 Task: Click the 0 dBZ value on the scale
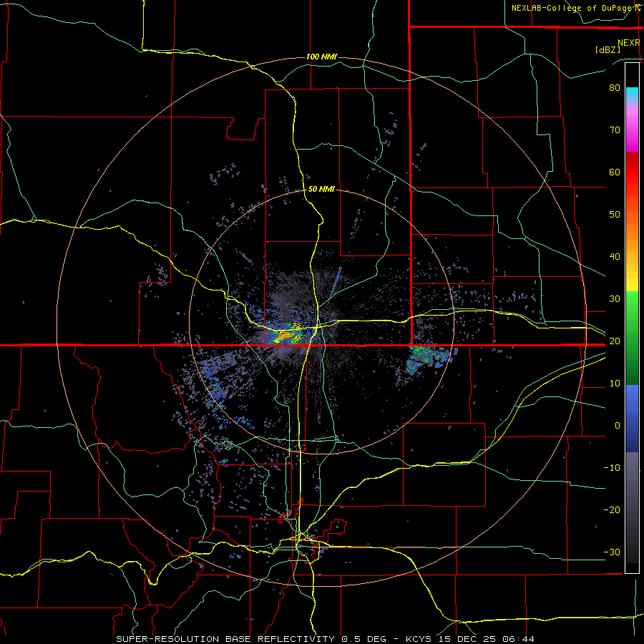pyautogui.click(x=618, y=426)
